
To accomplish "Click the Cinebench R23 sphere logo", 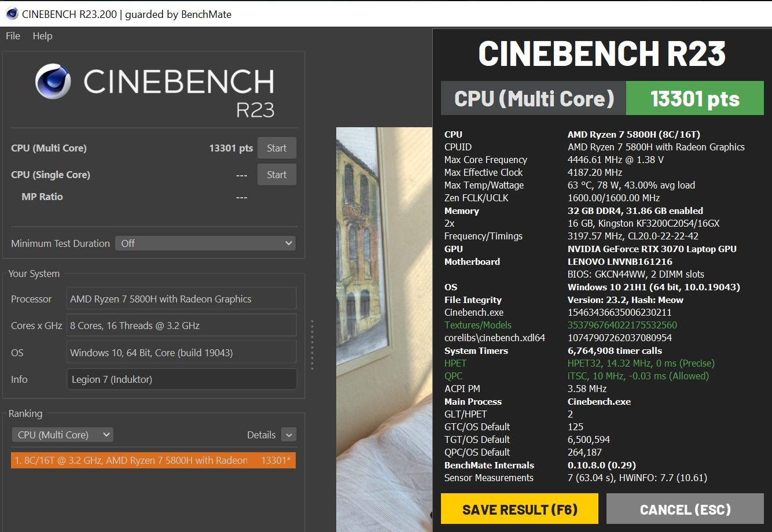I will [53, 82].
